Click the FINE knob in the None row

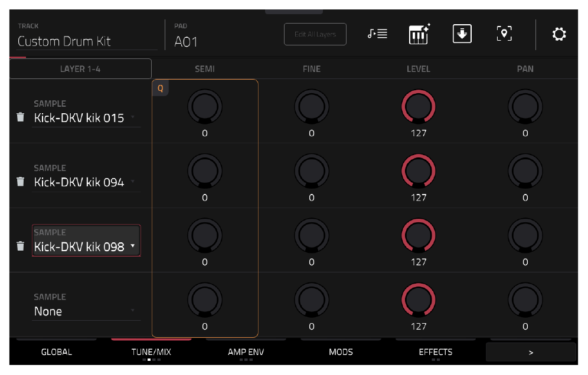tap(312, 300)
